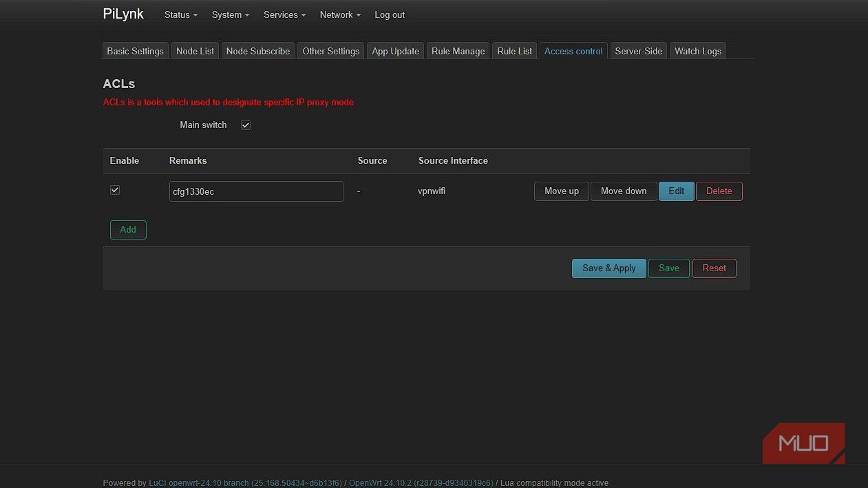Screen dimensions: 868x488
Task: Click the PiLynk brand title
Action: (x=123, y=14)
